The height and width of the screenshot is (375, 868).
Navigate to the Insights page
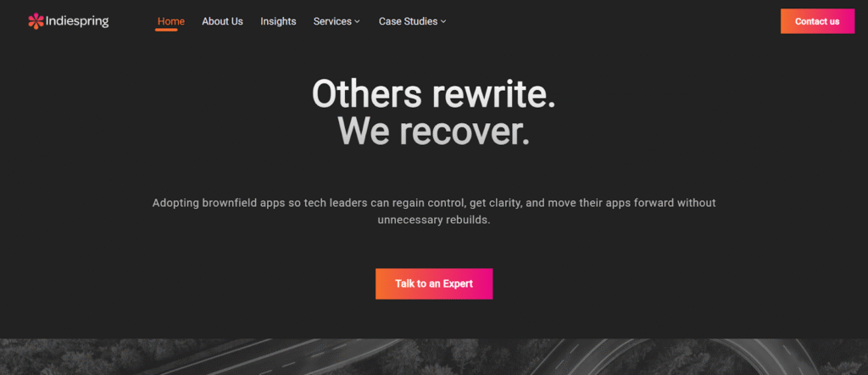click(x=278, y=21)
